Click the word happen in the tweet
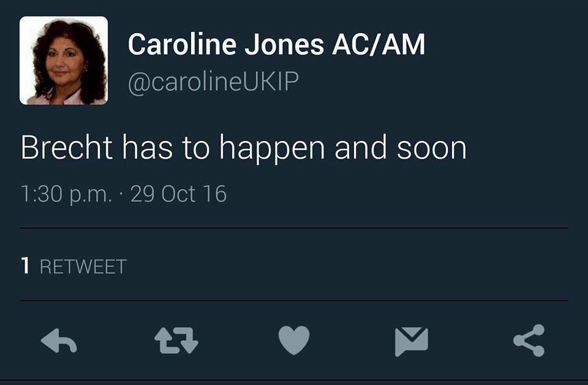 coord(272,149)
